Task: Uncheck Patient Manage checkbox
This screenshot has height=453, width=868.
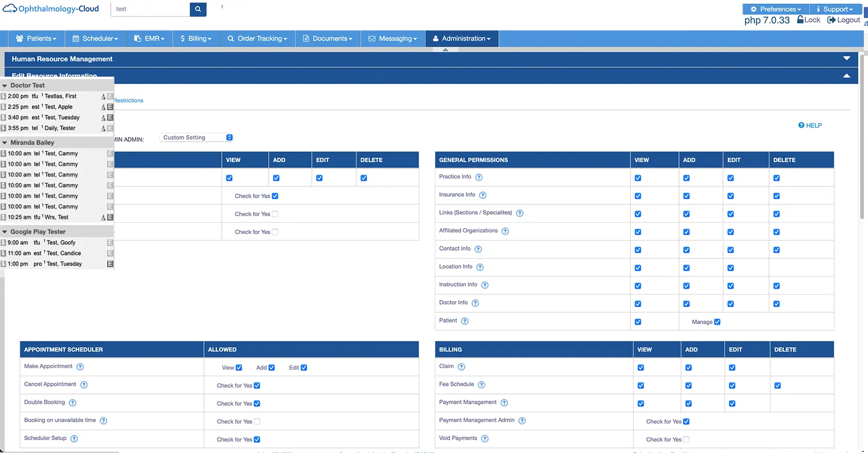Action: coord(717,322)
